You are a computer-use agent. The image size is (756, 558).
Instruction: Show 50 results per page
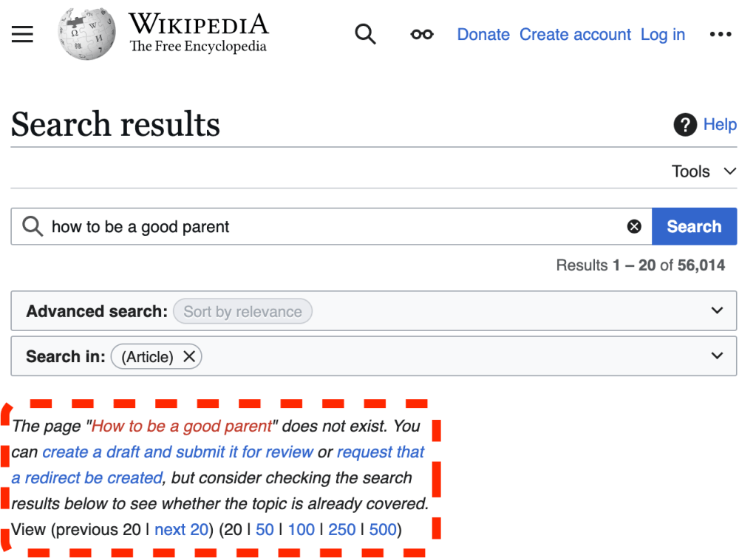[x=265, y=530]
